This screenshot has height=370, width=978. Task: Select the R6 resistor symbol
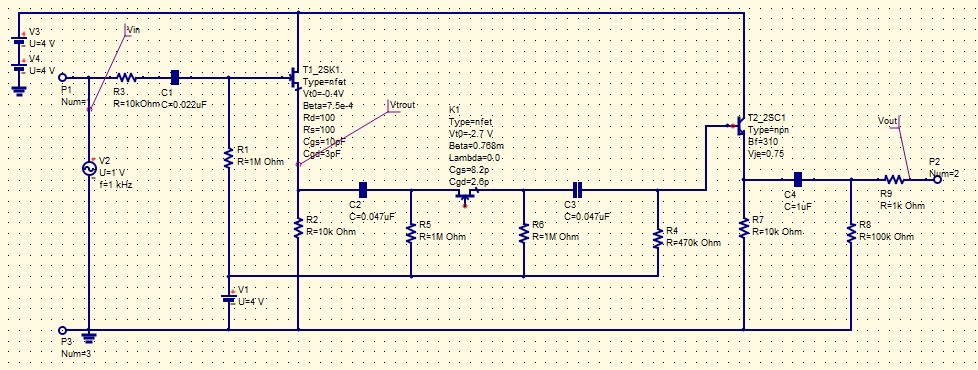coord(523,233)
